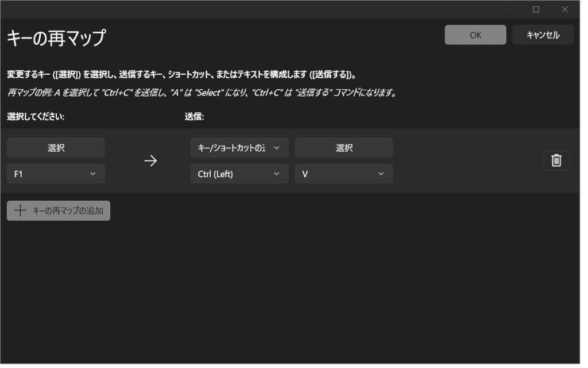Open the F1 source key dropdown
Image resolution: width=588 pixels, height=368 pixels.
(56, 174)
